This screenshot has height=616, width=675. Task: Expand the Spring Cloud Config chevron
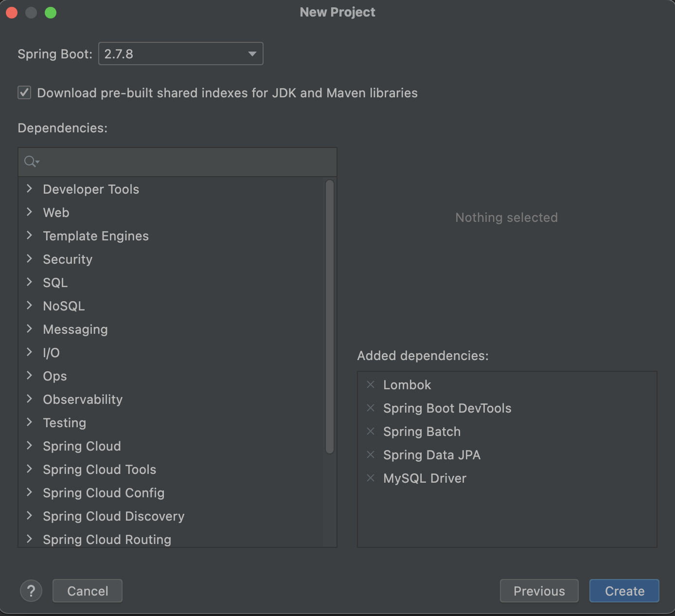click(29, 492)
